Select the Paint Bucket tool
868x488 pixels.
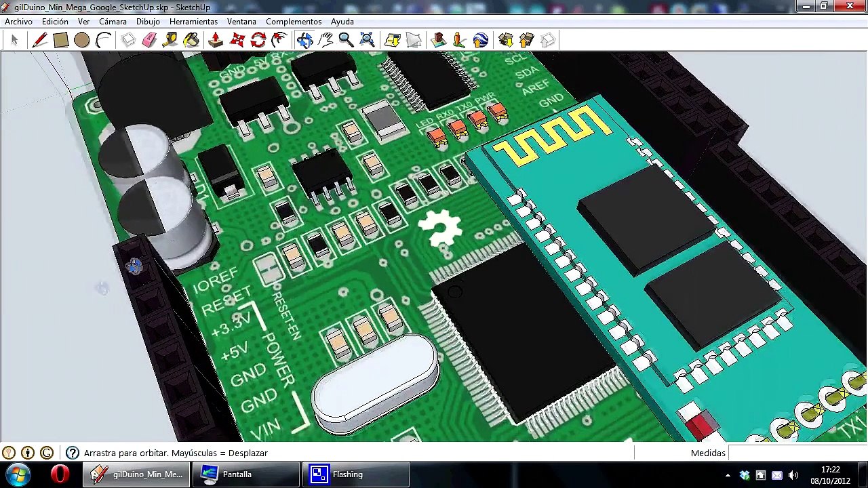click(x=191, y=40)
